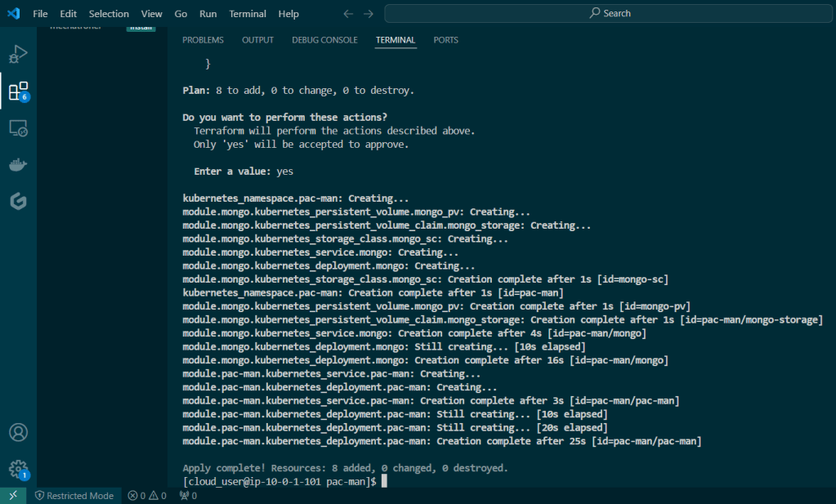The width and height of the screenshot is (836, 504).
Task: Open the Run and Debug view
Action: click(x=18, y=55)
